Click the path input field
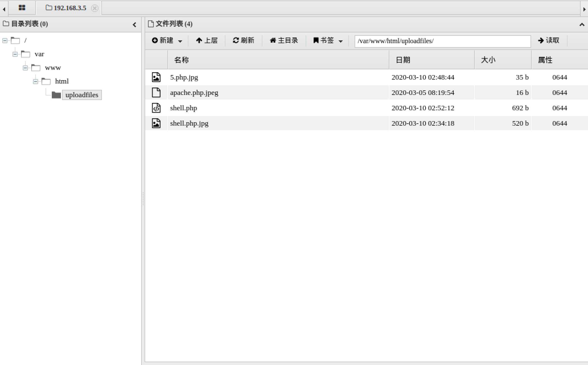 (443, 41)
